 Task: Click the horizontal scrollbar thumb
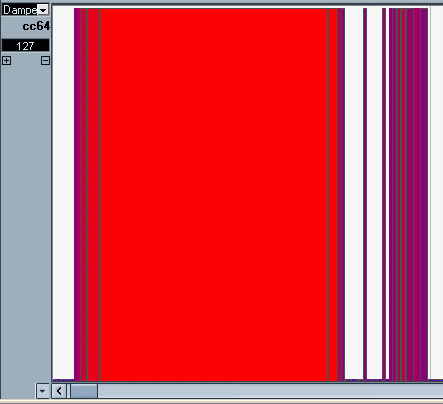pos(84,391)
